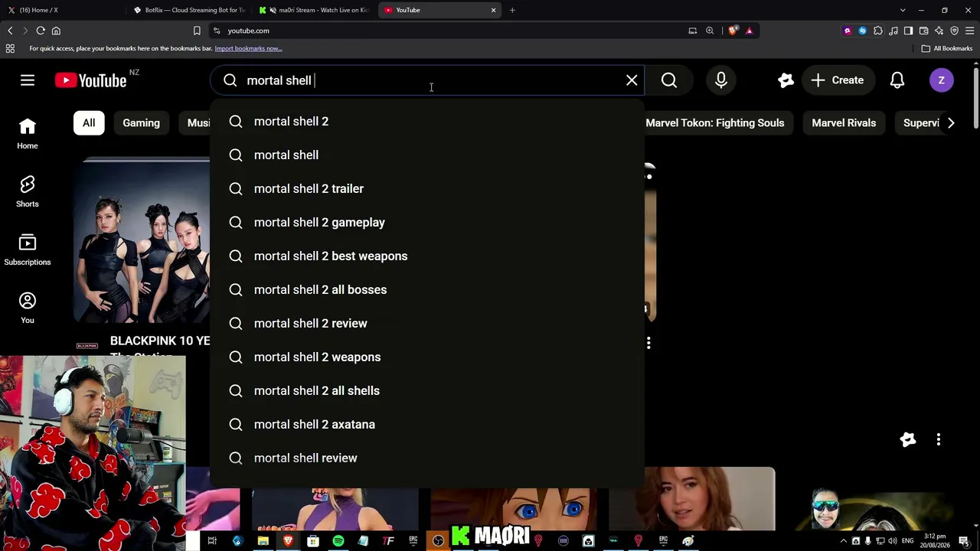Select the Marvel Tokon: Fighting Souls chip
This screenshot has height=551, width=980.
click(x=714, y=122)
